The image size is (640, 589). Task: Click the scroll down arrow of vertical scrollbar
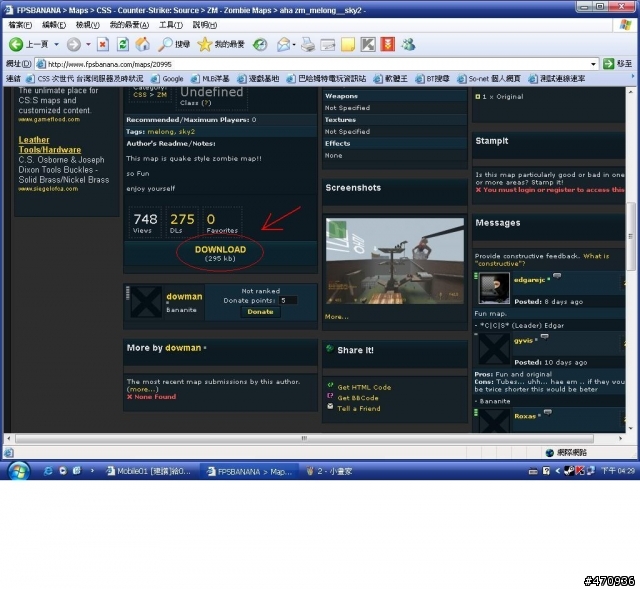click(x=631, y=428)
